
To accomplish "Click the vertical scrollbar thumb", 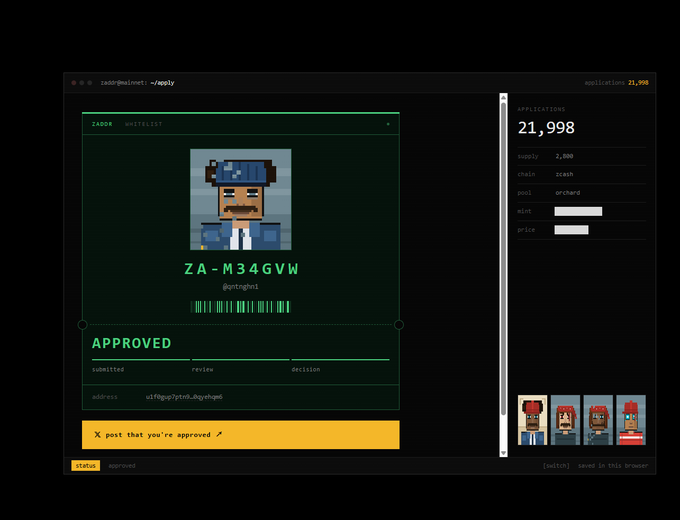I will (x=503, y=259).
